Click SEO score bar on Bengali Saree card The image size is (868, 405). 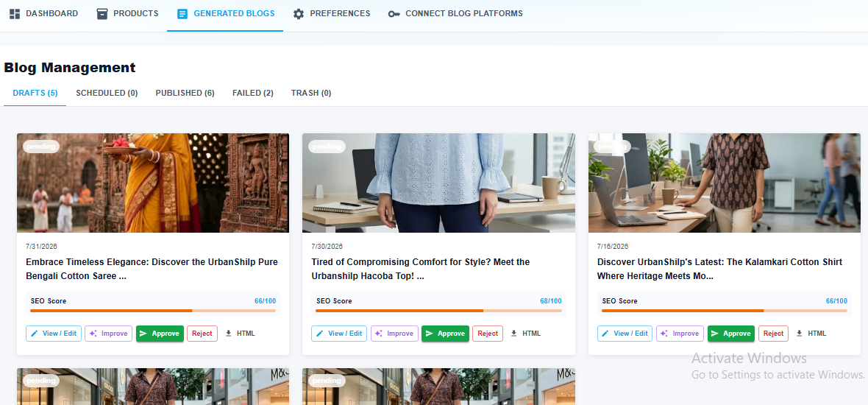[153, 311]
